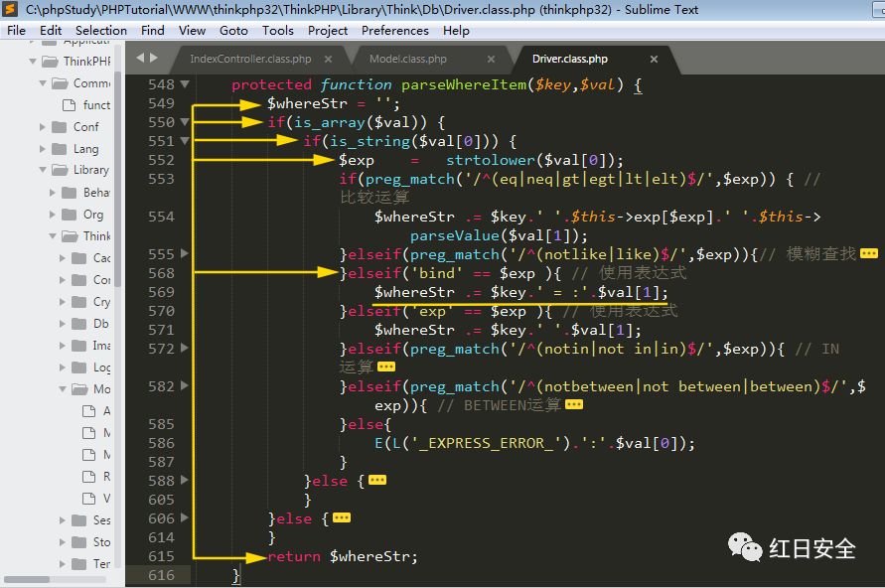Viewport: 885px width, 588px height.
Task: Click the Sto folder icon
Action: (79, 542)
